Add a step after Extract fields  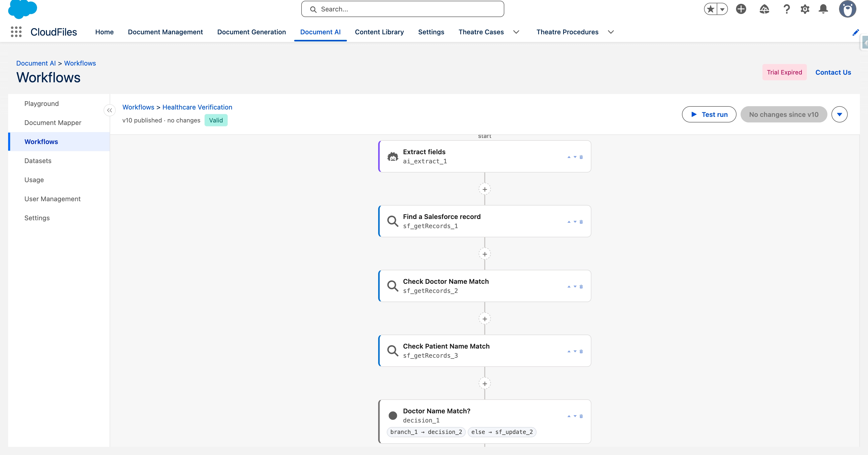point(485,189)
